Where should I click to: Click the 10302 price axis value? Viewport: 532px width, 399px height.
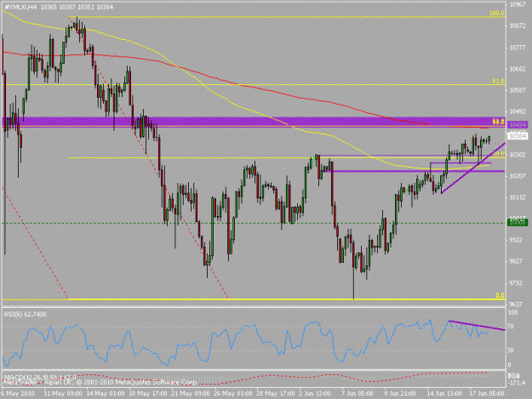click(x=518, y=155)
